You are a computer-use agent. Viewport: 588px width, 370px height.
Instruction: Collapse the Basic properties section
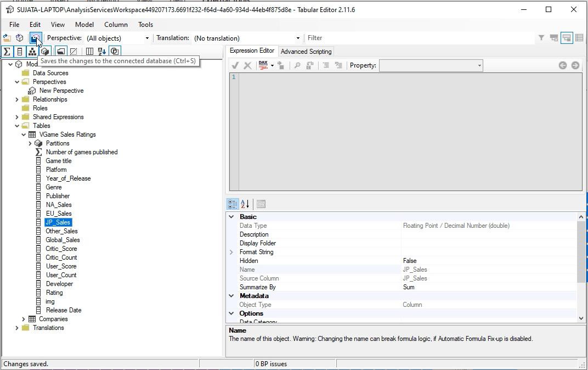tap(231, 217)
